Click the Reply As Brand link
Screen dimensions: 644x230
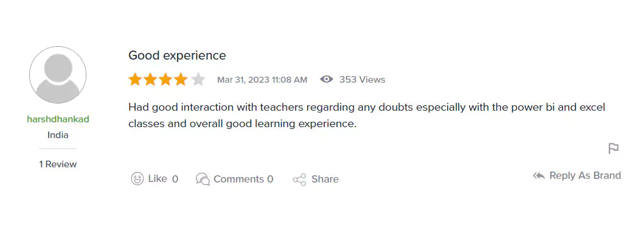click(585, 175)
